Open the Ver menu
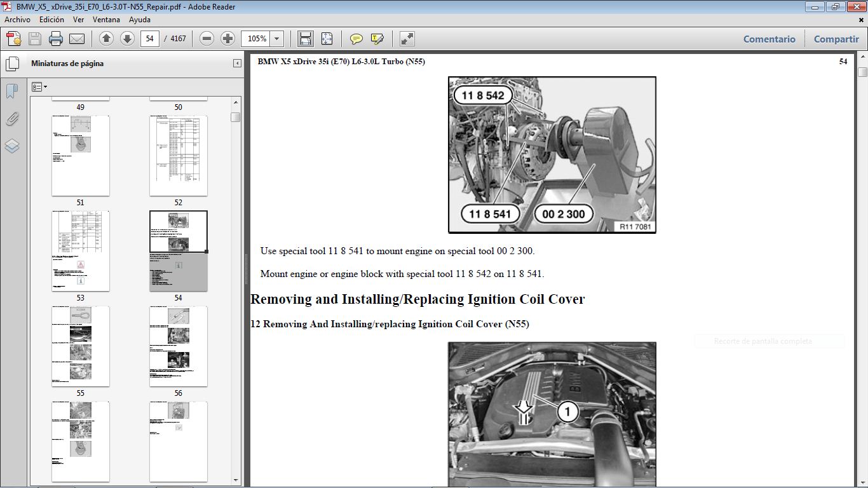 (79, 20)
